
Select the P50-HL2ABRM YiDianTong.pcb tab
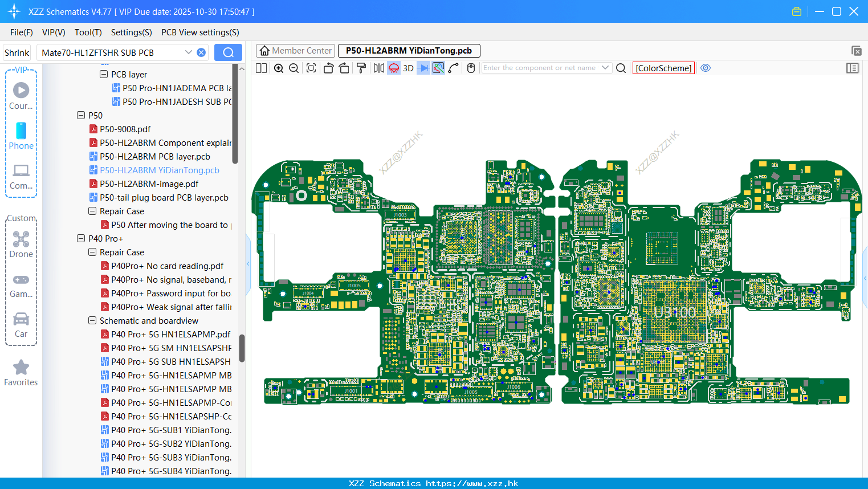coord(409,51)
